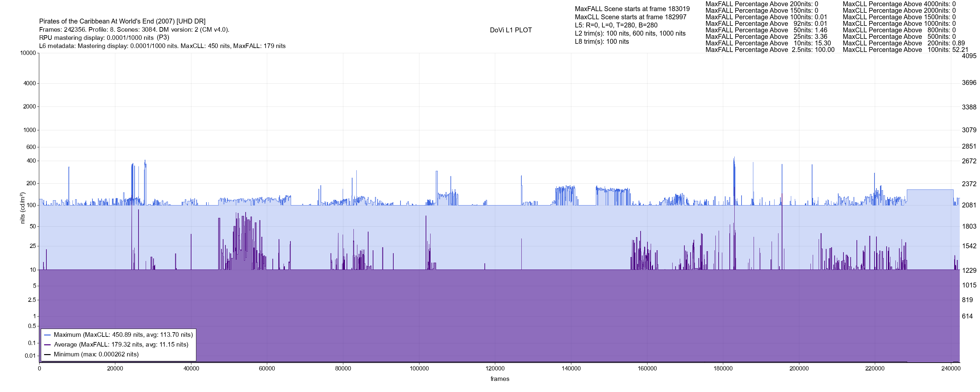
Task: Click the 4095 label on the right axis
Action: coord(969,56)
